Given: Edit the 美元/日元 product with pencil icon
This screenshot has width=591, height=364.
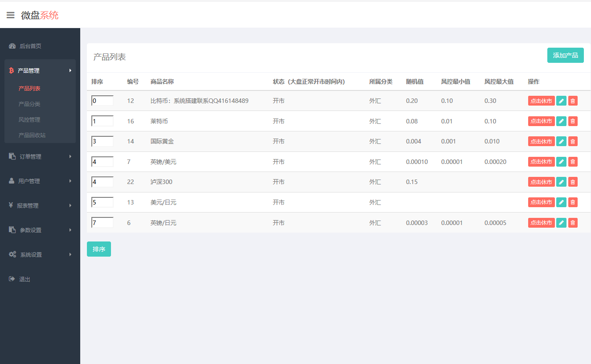Looking at the screenshot, I should [561, 202].
